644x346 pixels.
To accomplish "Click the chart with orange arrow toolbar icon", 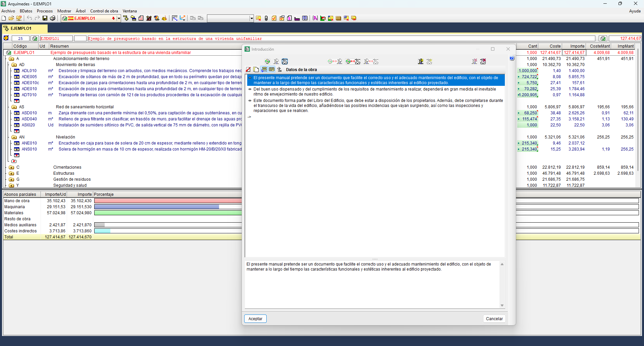I will coord(182,18).
